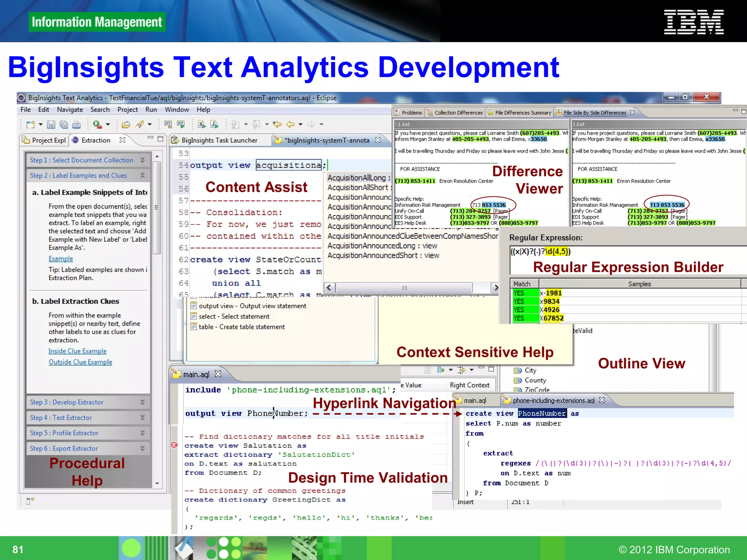Click the Last Edit Location icon
747x560 pixels.
coord(277,124)
